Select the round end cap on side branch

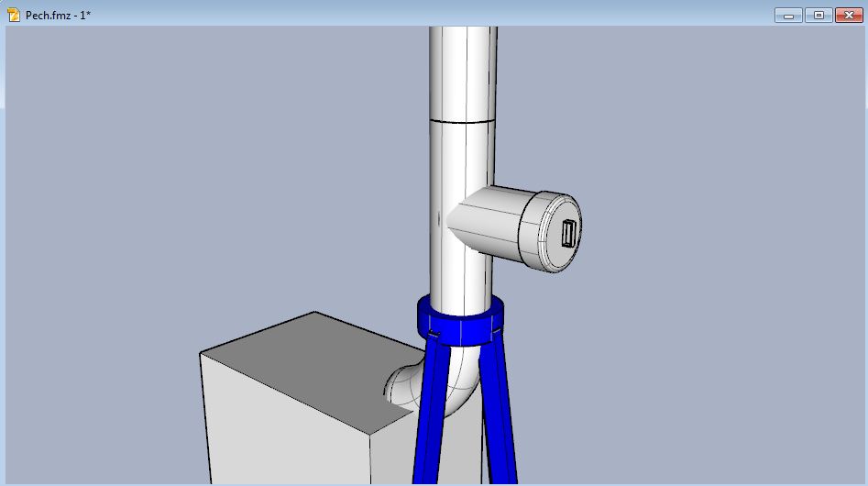[x=555, y=232]
